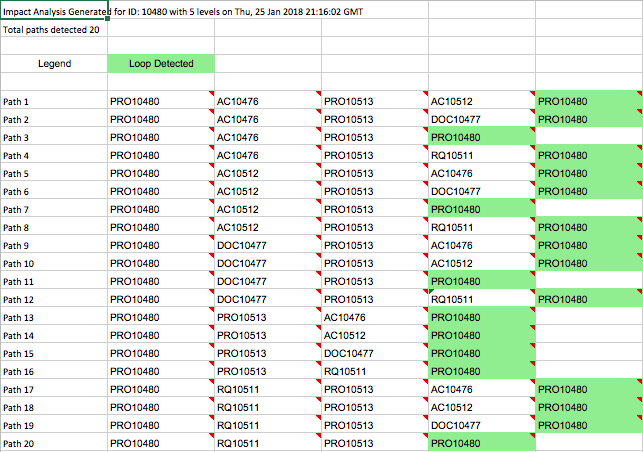Click the Path 1 row label
The width and height of the screenshot is (643, 452).
[54, 100]
